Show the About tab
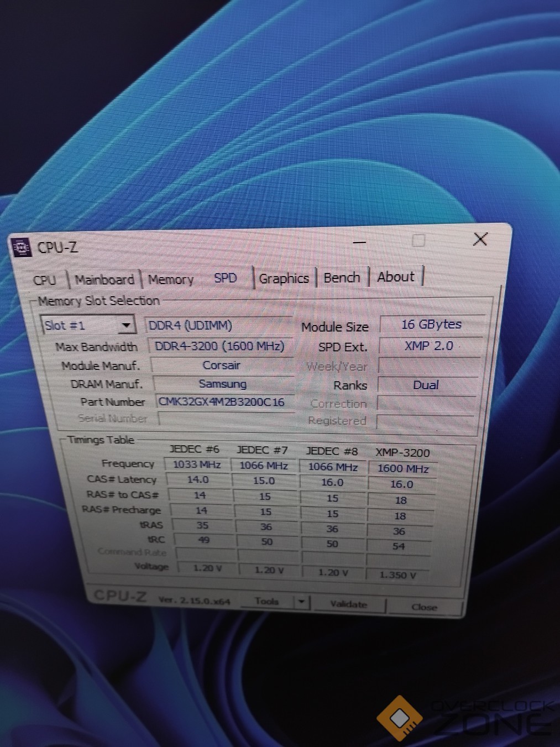 396,277
